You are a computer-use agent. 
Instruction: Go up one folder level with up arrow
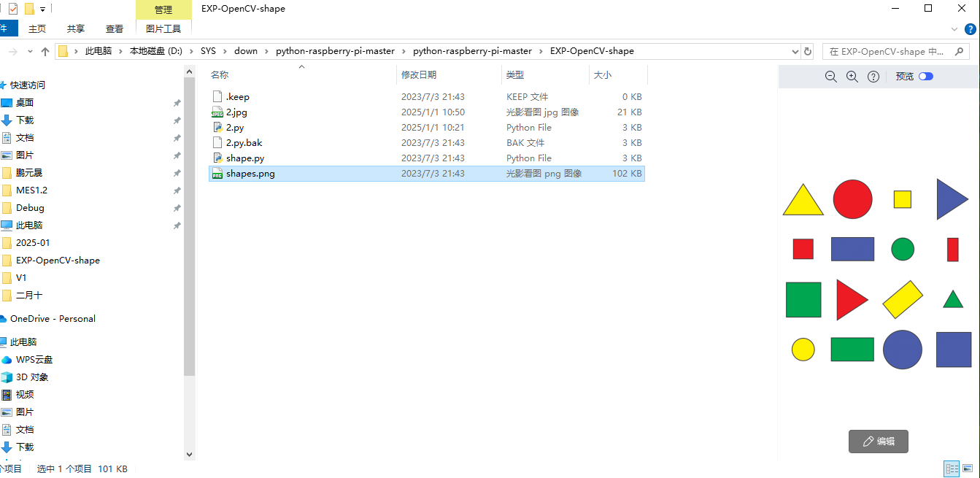(45, 51)
